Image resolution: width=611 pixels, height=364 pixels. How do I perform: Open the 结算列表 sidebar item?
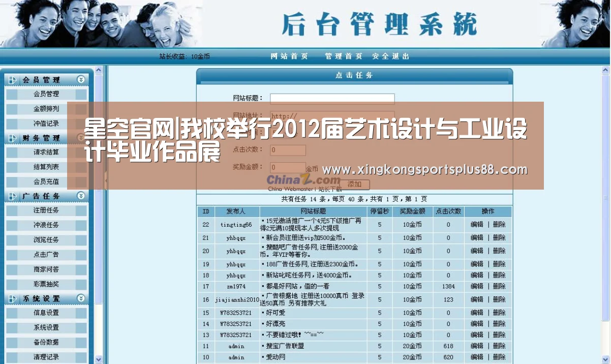[46, 167]
